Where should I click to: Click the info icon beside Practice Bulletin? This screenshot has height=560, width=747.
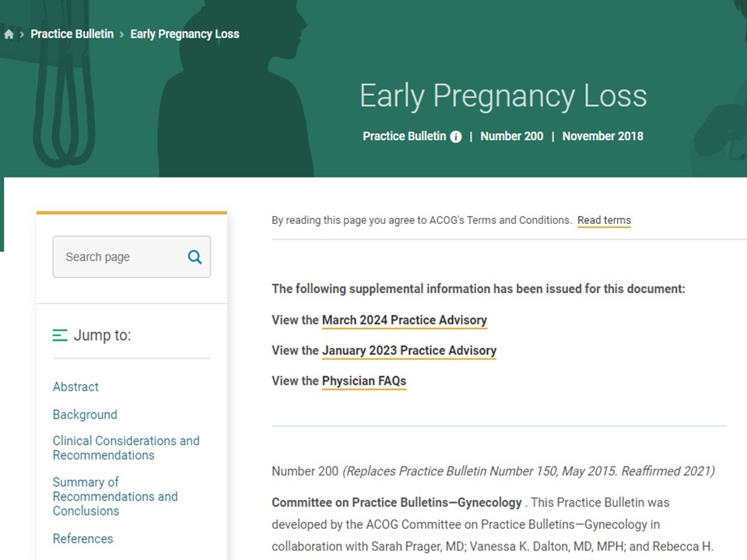pyautogui.click(x=456, y=137)
